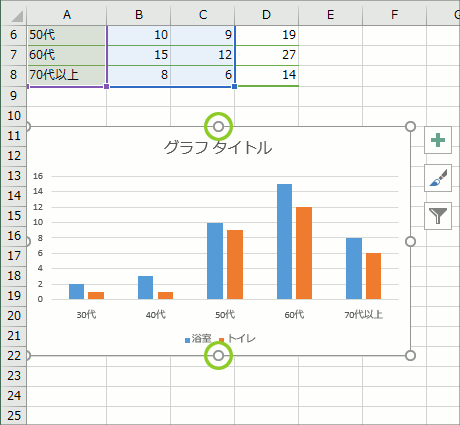Select cell containing 50代
460x425 pixels.
[67, 35]
